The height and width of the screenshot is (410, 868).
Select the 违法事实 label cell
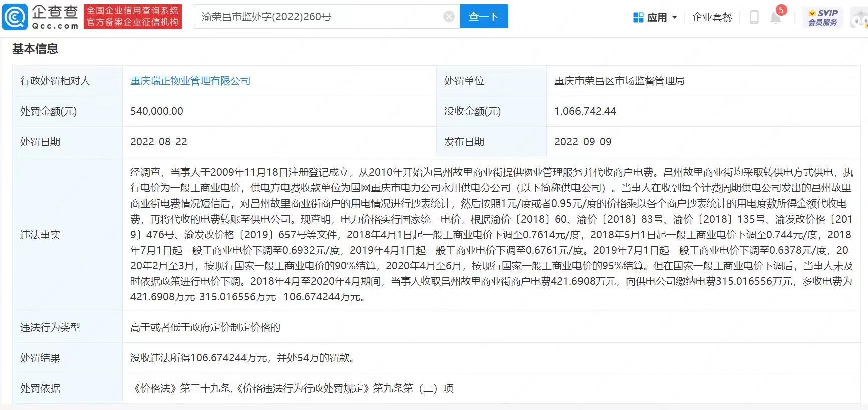[x=67, y=235]
